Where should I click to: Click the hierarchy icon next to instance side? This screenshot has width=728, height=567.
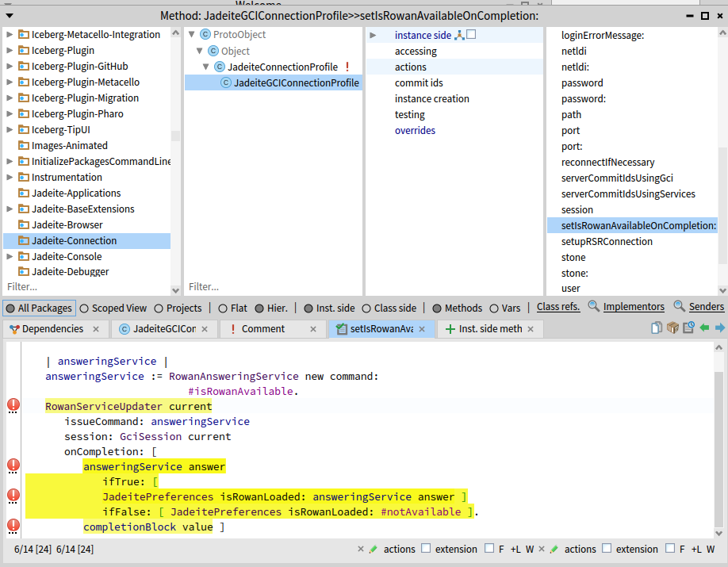tap(458, 35)
